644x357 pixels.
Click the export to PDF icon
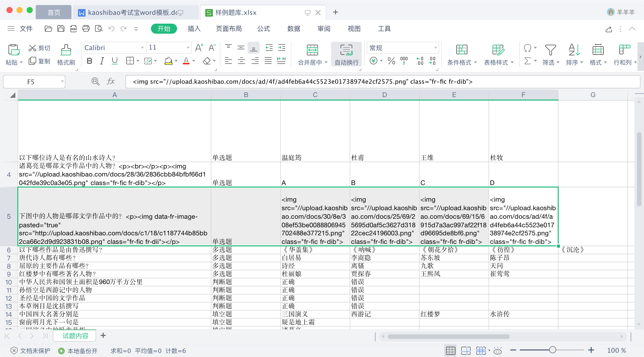73,29
